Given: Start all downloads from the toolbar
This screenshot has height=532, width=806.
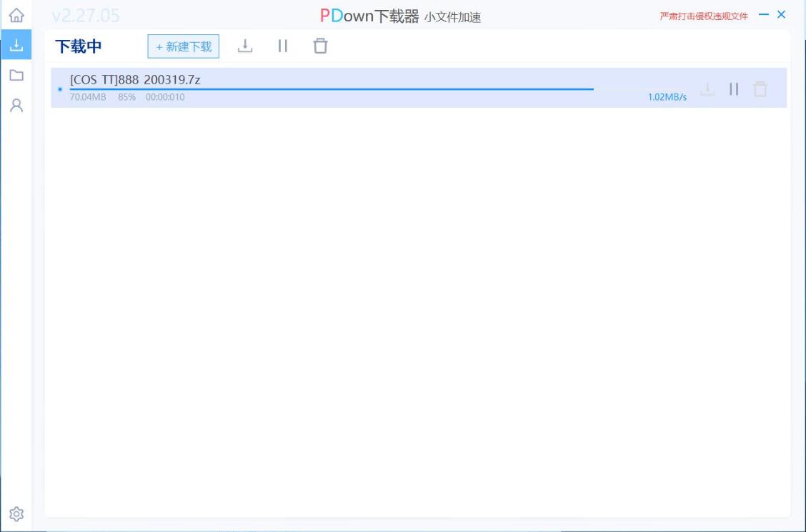Looking at the screenshot, I should (x=245, y=46).
